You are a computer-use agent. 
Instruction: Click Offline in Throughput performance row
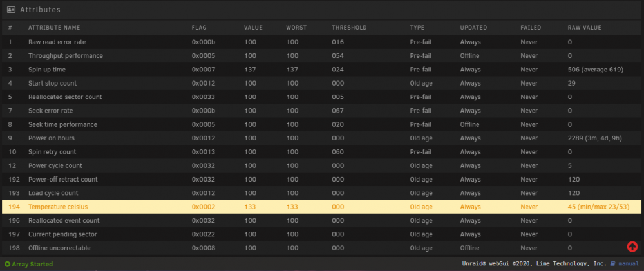[469, 55]
